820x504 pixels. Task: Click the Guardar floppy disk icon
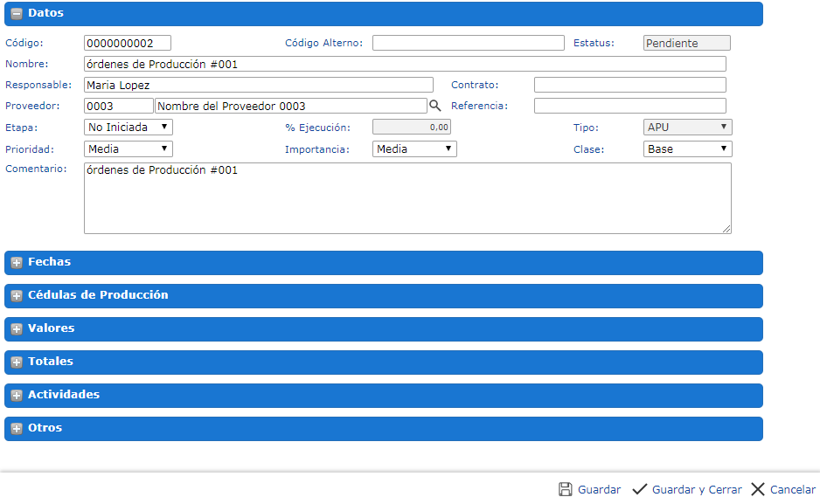(566, 489)
